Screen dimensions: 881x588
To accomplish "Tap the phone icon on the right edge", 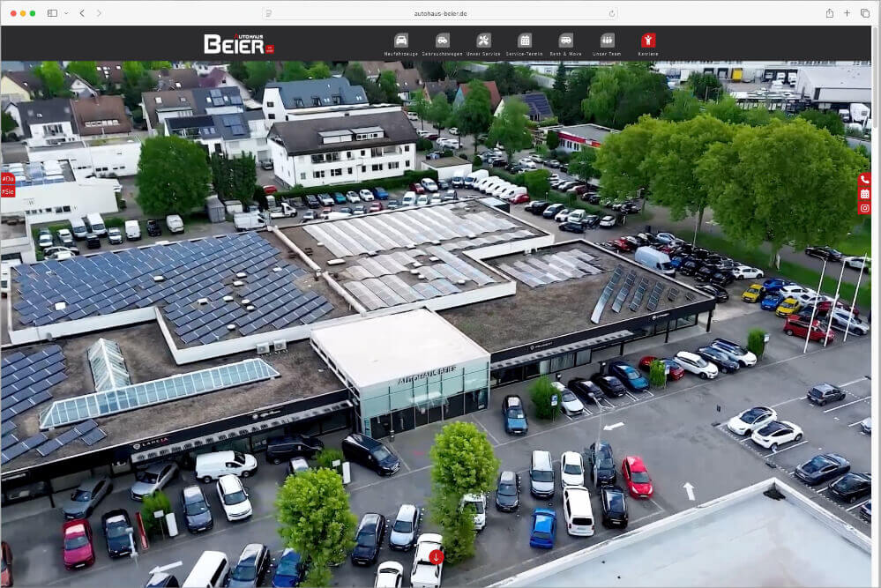I will [865, 179].
